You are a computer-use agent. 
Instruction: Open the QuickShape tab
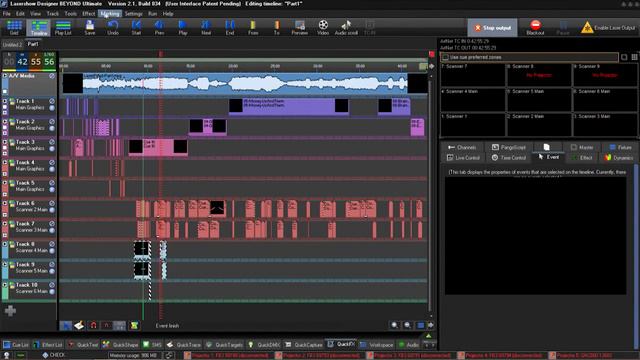click(121, 345)
